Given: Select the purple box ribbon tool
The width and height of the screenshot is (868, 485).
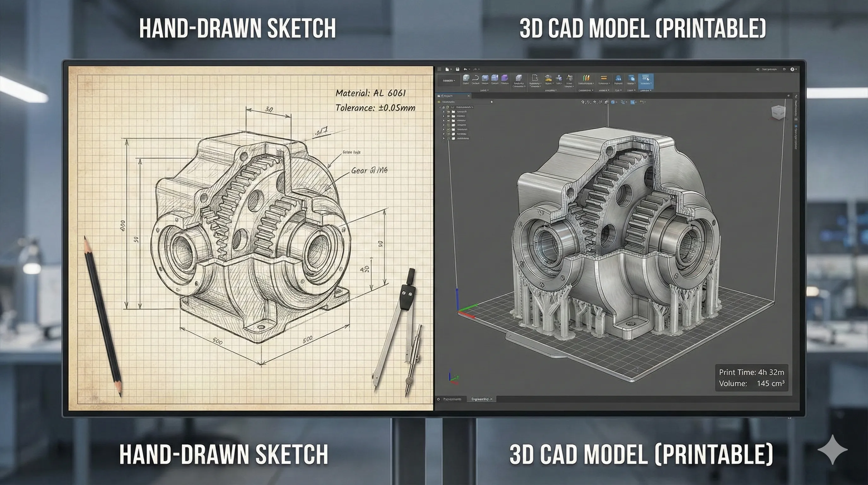Looking at the screenshot, I should pos(504,78).
